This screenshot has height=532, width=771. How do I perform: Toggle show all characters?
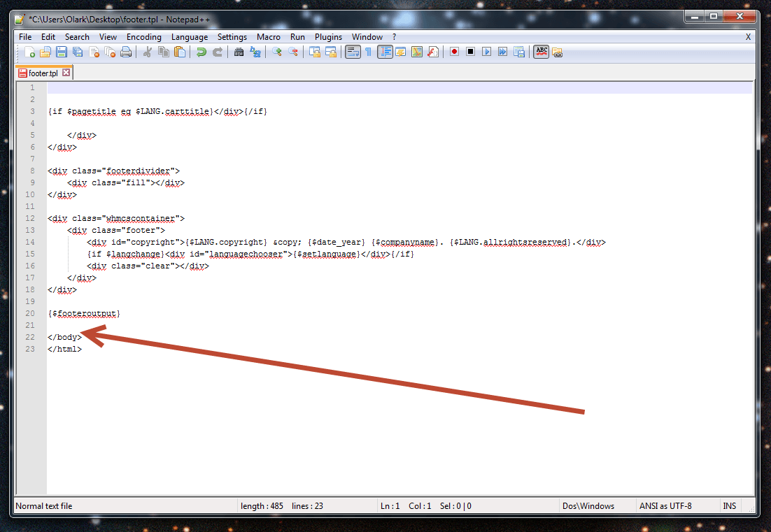(367, 51)
